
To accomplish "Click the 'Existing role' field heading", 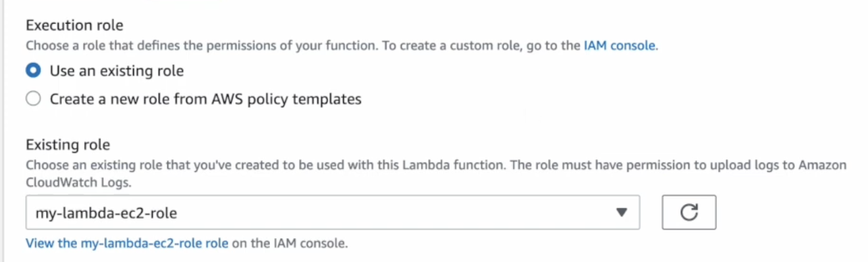I will point(68,145).
